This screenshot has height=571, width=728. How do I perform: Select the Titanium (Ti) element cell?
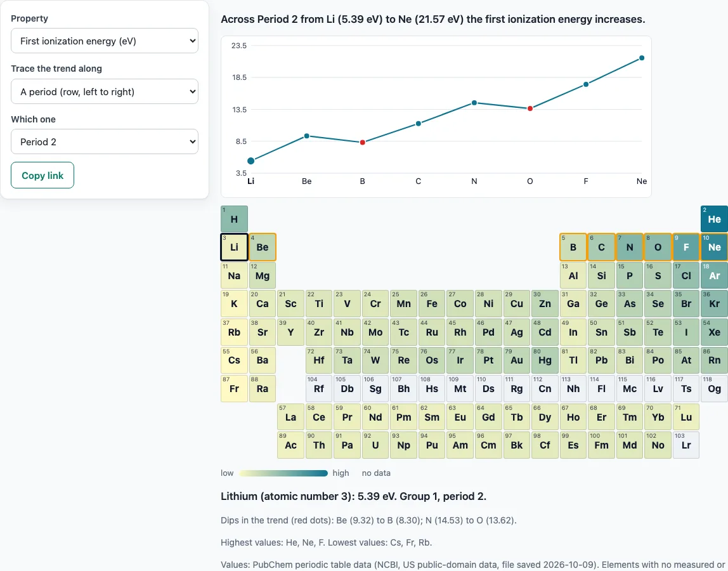319,304
